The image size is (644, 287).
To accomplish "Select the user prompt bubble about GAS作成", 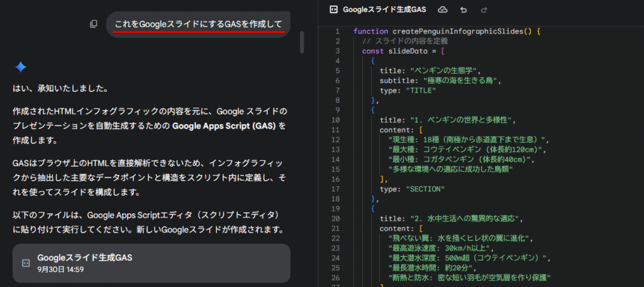I will (x=197, y=24).
